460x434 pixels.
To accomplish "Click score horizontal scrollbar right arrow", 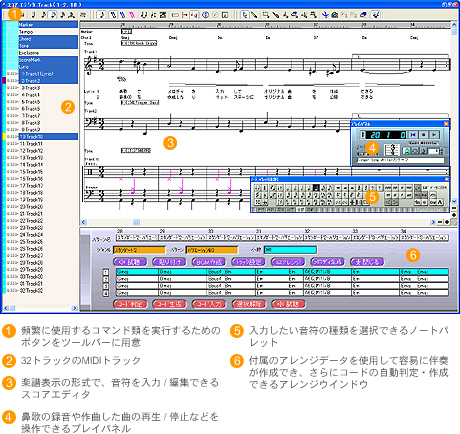I will [x=433, y=222].
